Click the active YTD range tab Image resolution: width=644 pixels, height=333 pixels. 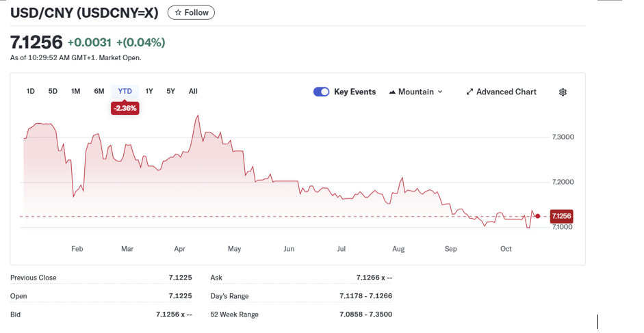[125, 92]
